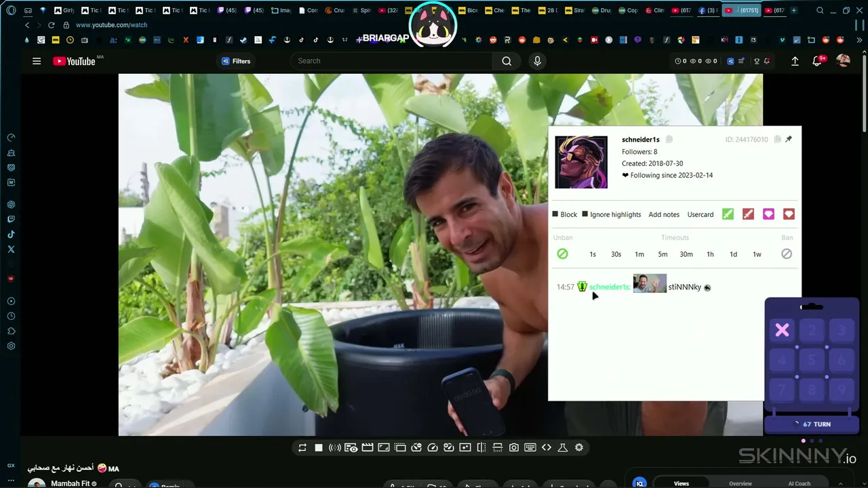Unban the user with the green icon
The image size is (868, 488).
click(x=562, y=253)
